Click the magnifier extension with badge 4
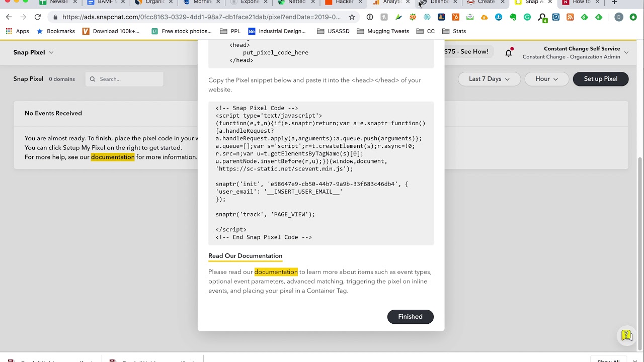Screen dimensions: 644x362 (x=542, y=18)
